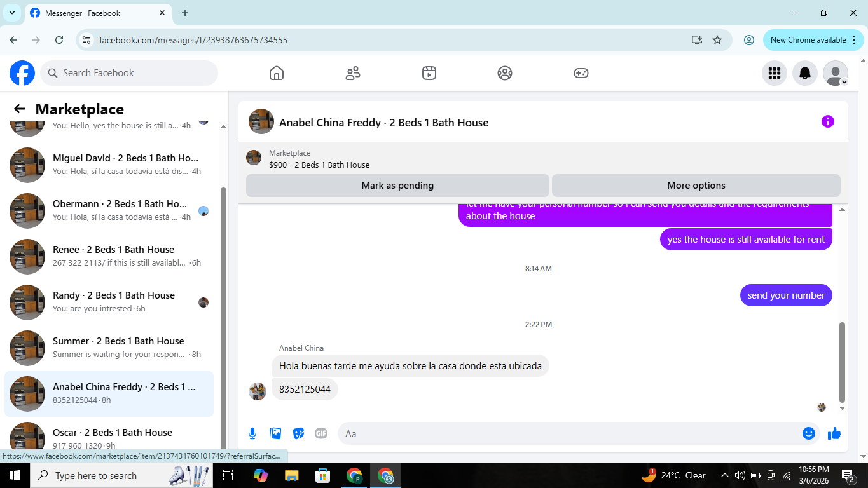Viewport: 868px width, 488px height.
Task: Open Windows notification center
Action: coord(848,475)
